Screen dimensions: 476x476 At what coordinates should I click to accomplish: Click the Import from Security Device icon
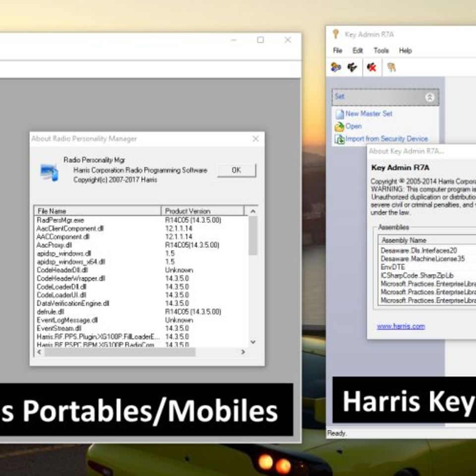(340, 138)
